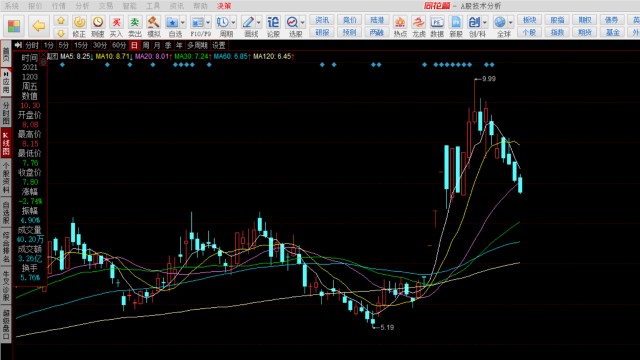Image resolution: width=640 pixels, height=360 pixels.
Task: Expand the 自选 dropdown arrow
Action: click(x=182, y=22)
